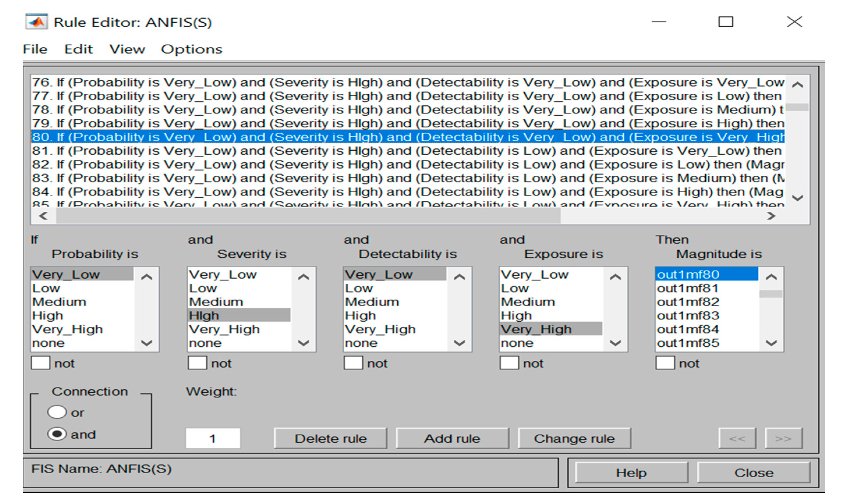
Task: Open the Edit menu
Action: point(79,49)
